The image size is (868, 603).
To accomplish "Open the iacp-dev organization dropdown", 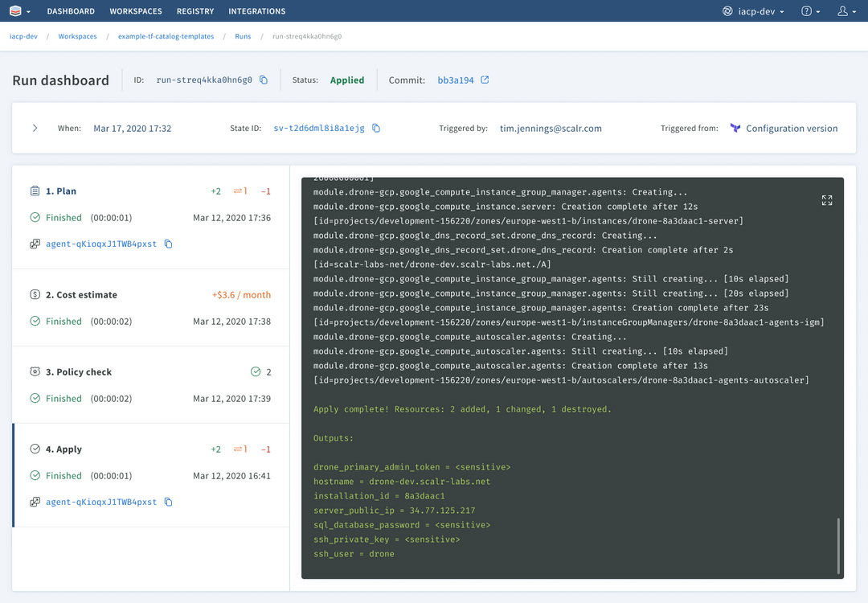I will point(753,10).
